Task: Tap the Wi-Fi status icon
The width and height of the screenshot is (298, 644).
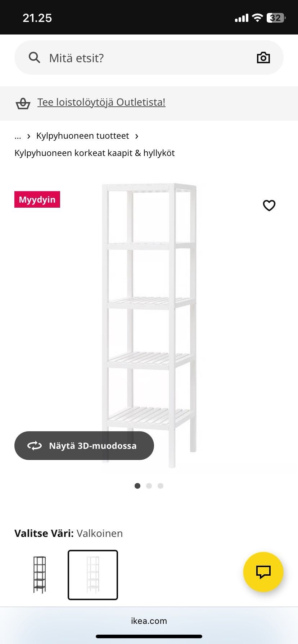Action: [257, 18]
